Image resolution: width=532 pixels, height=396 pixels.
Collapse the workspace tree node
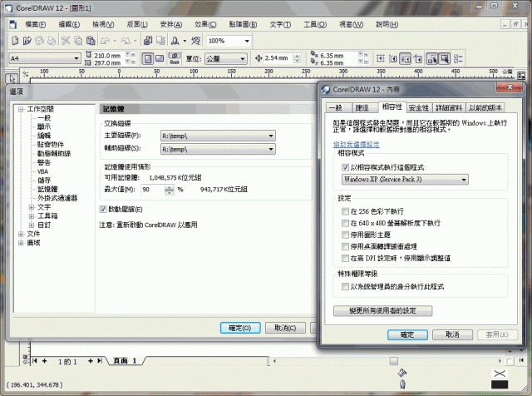(x=21, y=109)
